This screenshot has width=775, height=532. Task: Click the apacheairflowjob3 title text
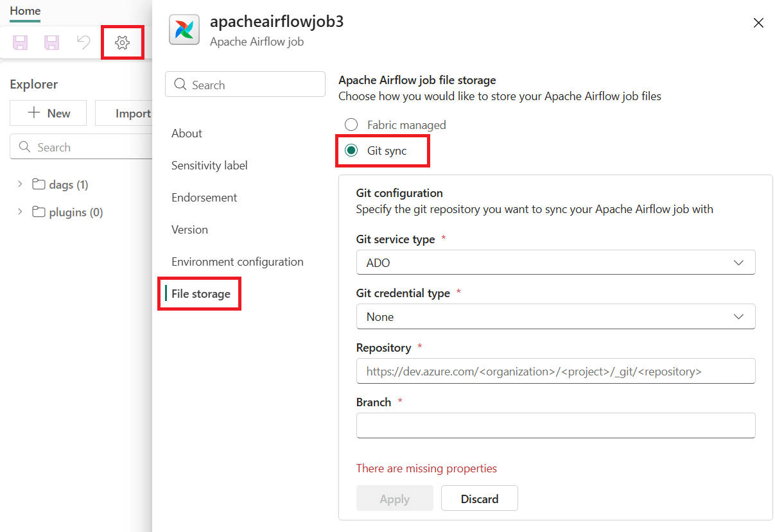[x=277, y=21]
